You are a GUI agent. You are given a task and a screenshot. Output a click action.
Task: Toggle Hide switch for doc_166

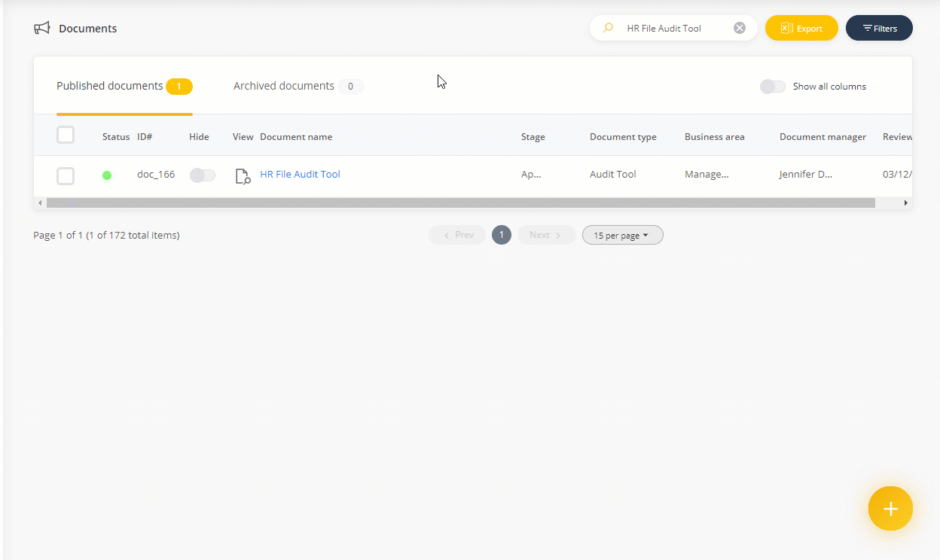click(202, 175)
